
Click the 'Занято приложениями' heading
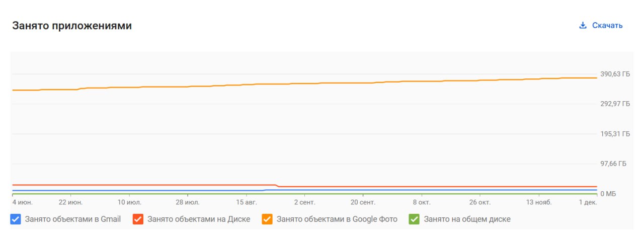[72, 26]
